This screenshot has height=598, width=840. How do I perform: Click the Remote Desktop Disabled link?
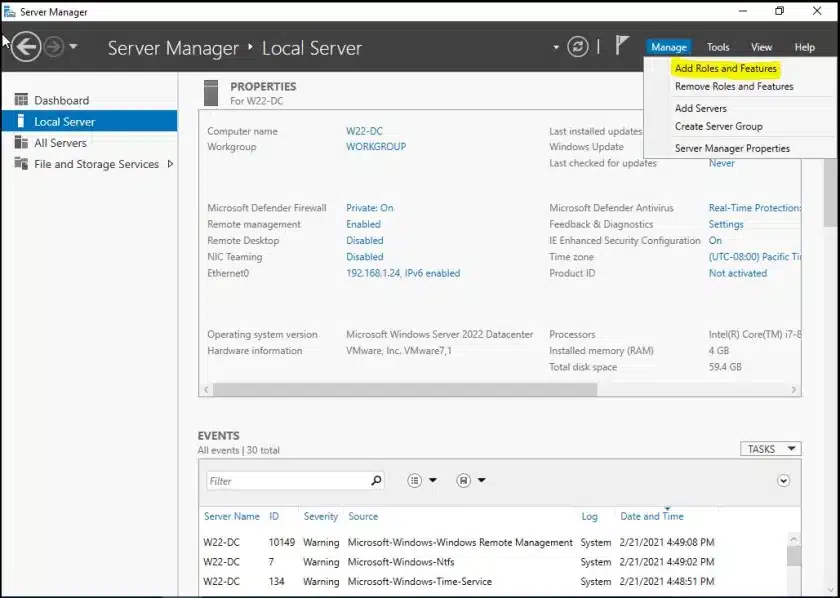[x=364, y=241]
